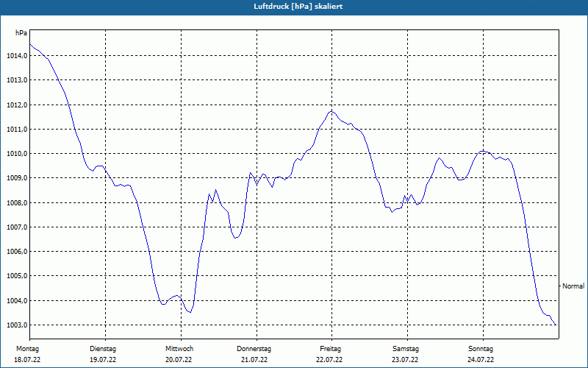This screenshot has width=588, height=368.
Task: Select the 1004,0 axis value
Action: point(17,301)
